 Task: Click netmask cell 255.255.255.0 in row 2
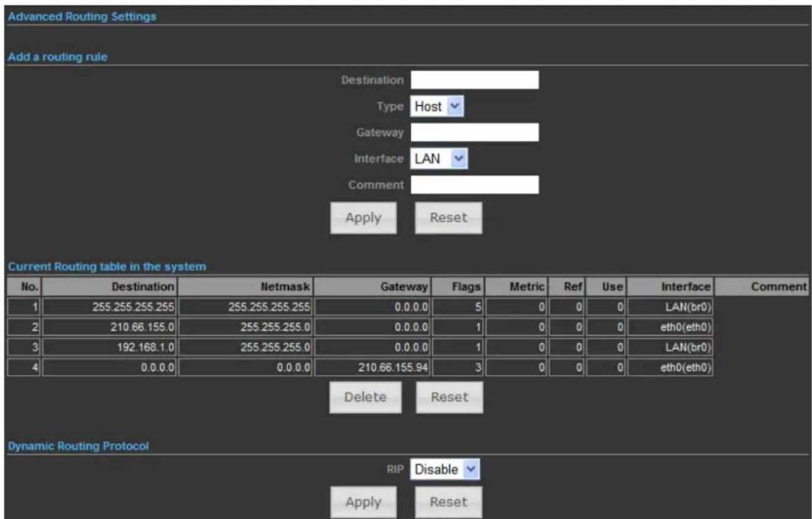pyautogui.click(x=245, y=327)
